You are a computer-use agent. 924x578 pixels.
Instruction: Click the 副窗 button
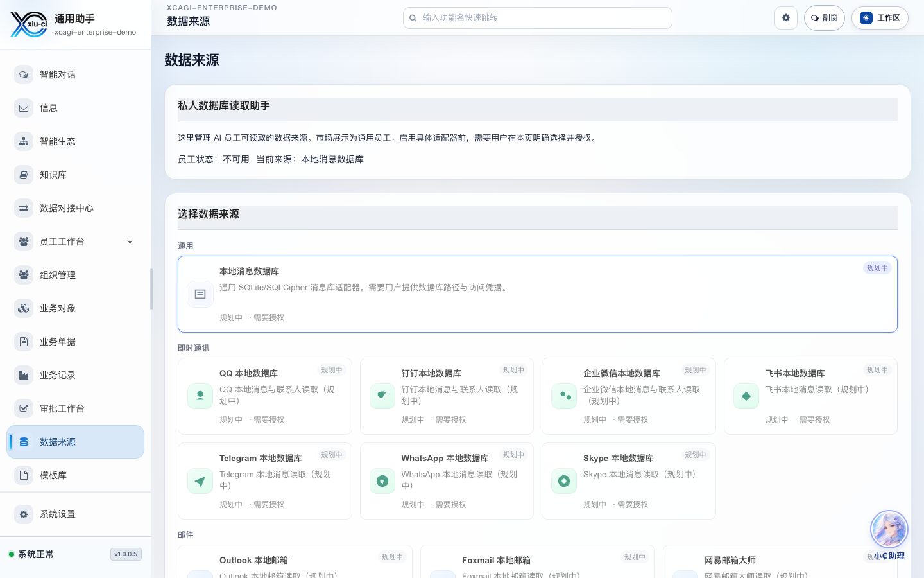825,18
